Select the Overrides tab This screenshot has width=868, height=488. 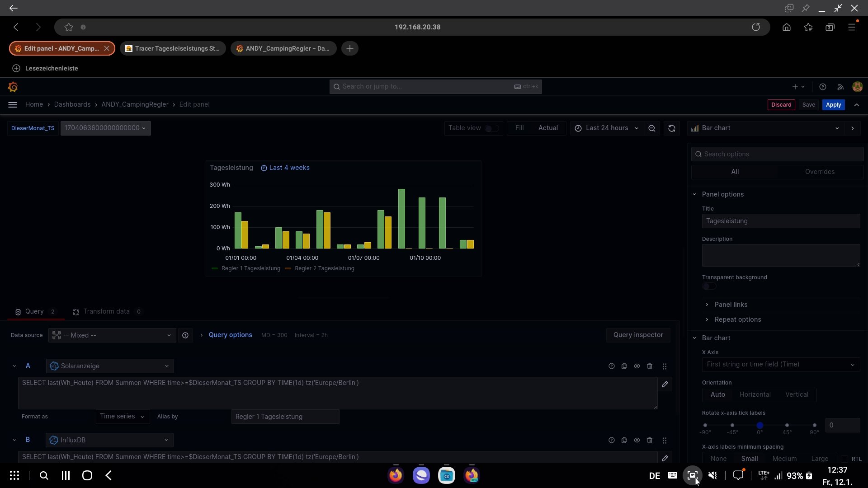(x=819, y=172)
